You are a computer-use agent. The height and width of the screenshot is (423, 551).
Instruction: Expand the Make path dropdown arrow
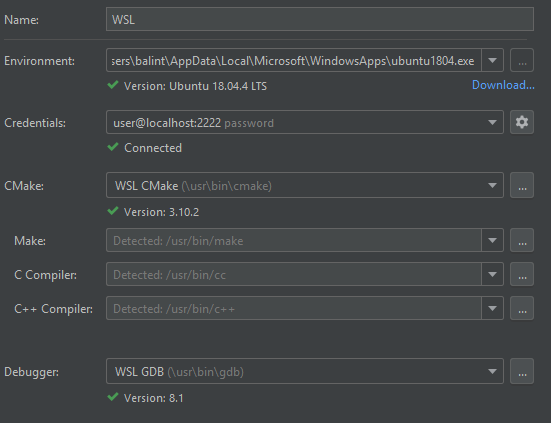point(492,240)
